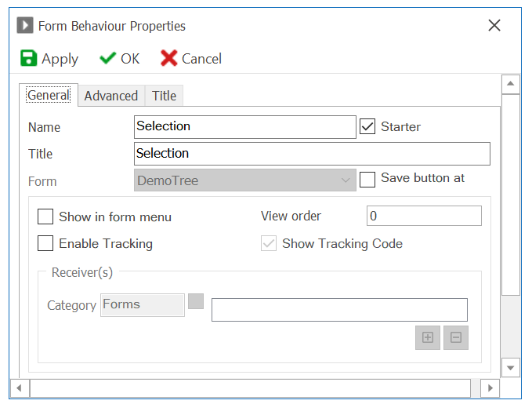Click the up arrow of vertical scrollbar
Viewport: 532px width, 404px height.
click(x=510, y=84)
